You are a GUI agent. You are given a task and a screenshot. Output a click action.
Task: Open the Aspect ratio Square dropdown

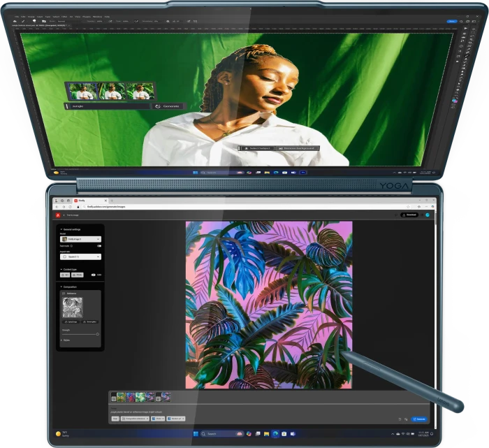[80, 256]
